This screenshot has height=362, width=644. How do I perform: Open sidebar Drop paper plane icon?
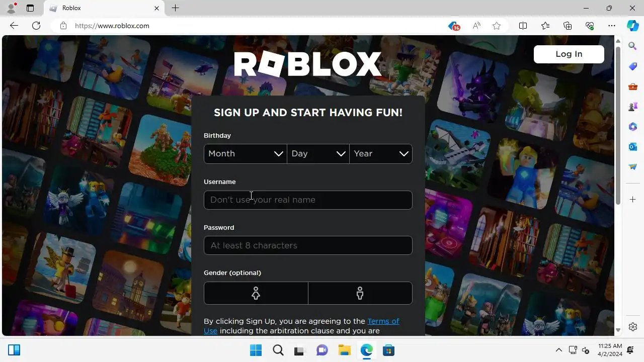(633, 167)
